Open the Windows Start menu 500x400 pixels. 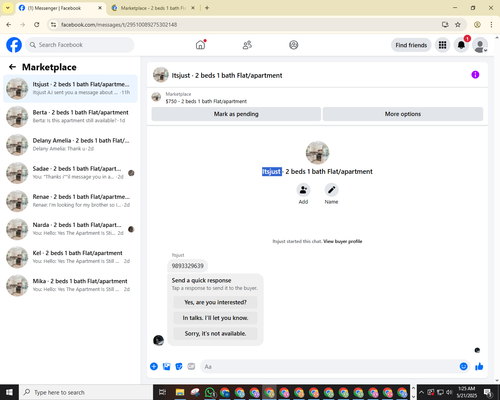tap(9, 392)
